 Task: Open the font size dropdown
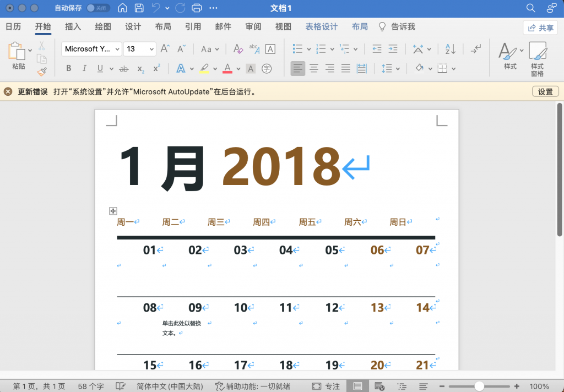139,49
